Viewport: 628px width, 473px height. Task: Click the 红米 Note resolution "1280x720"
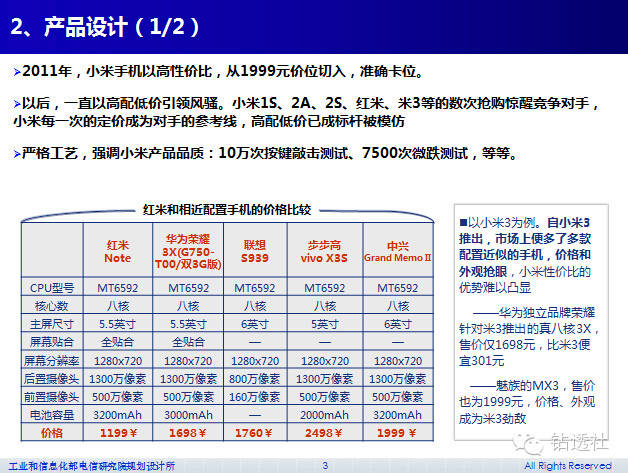point(118,361)
